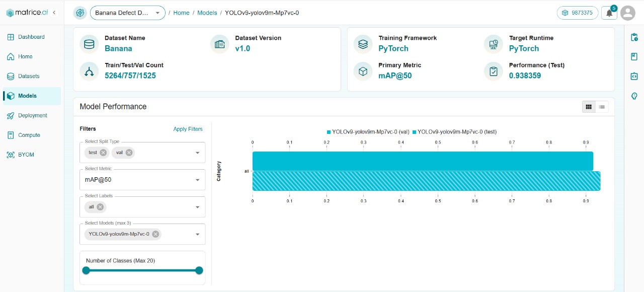This screenshot has width=644, height=292.
Task: Remove the val split chip
Action: (x=129, y=153)
